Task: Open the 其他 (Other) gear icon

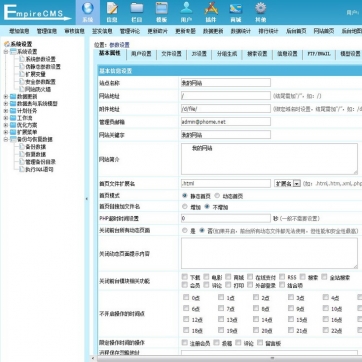Action: pyautogui.click(x=261, y=12)
